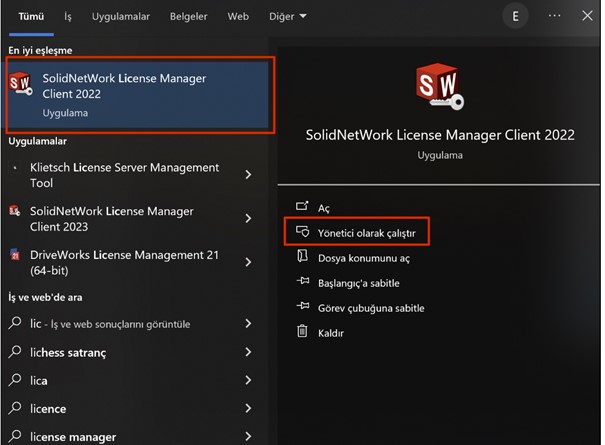This screenshot has height=445, width=605.
Task: Click Dosya konumunu aç
Action: (x=363, y=257)
